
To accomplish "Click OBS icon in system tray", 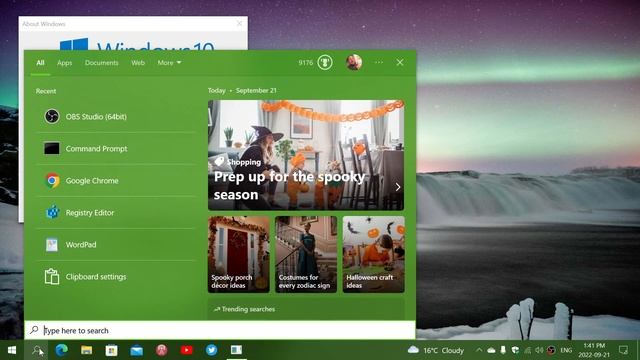I will [x=551, y=350].
